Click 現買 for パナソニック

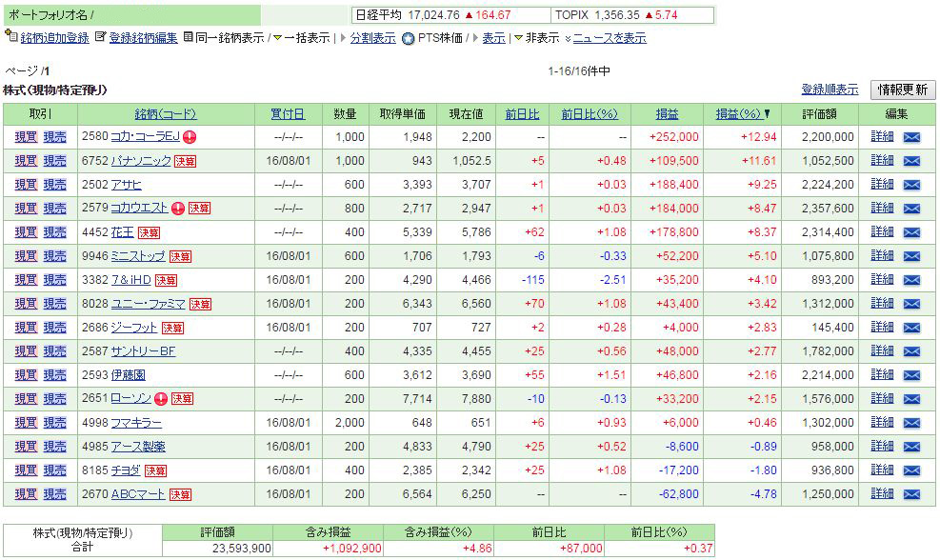(x=26, y=161)
